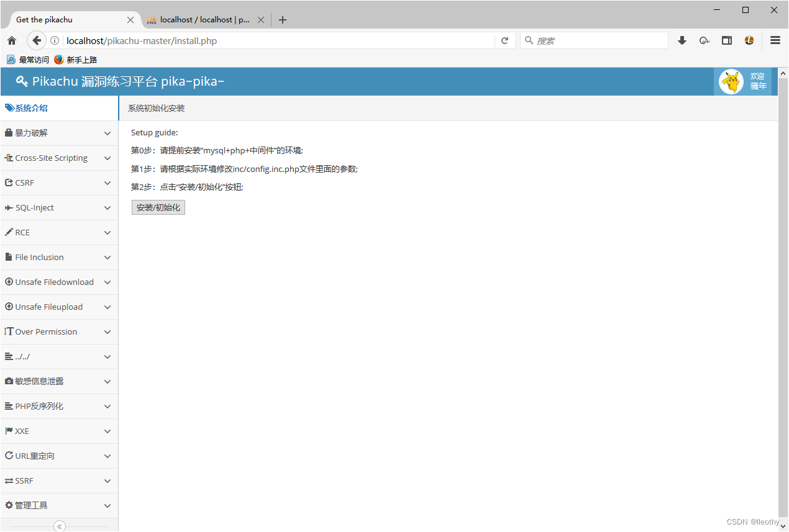The height and width of the screenshot is (532, 789).
Task: Expand the Cross-Site Scripting chevron
Action: click(x=107, y=158)
